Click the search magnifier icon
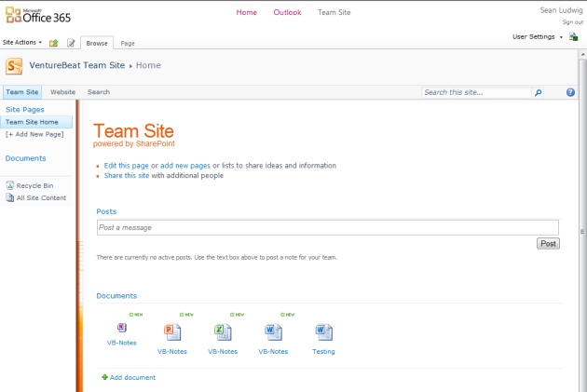587x392 pixels. click(x=538, y=92)
